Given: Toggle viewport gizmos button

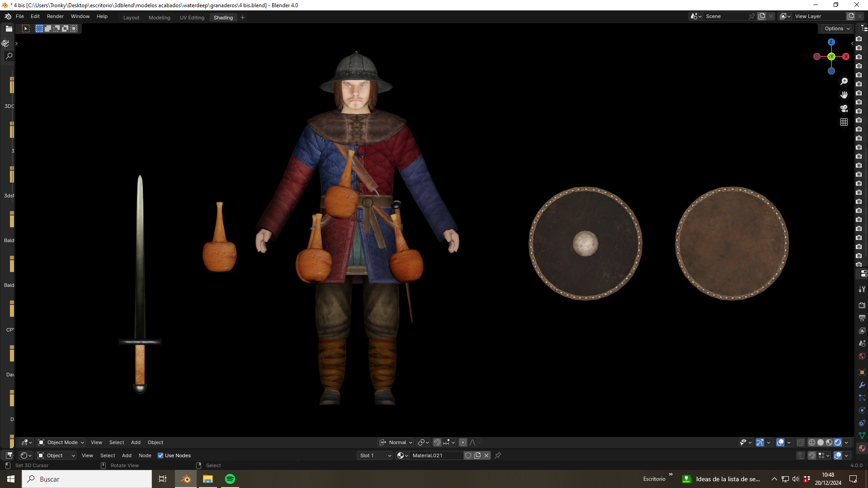Looking at the screenshot, I should (760, 443).
